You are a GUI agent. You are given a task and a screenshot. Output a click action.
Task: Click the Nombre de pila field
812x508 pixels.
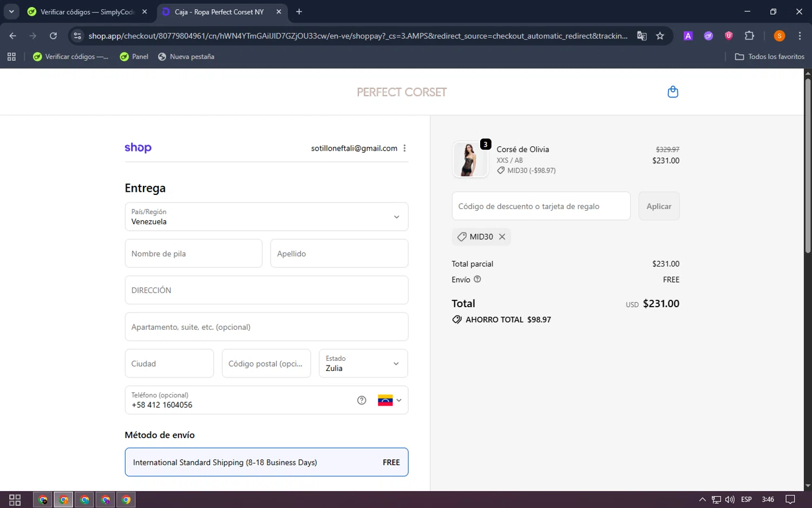(x=193, y=253)
